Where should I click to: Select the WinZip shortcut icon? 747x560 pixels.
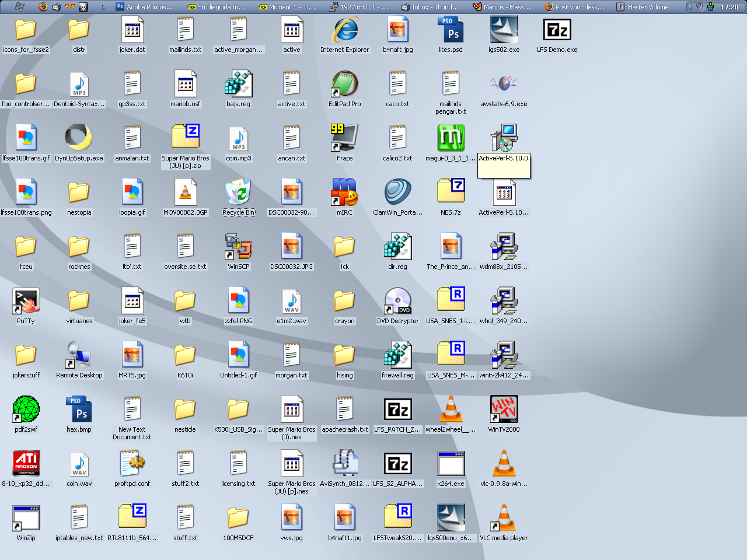(x=26, y=518)
